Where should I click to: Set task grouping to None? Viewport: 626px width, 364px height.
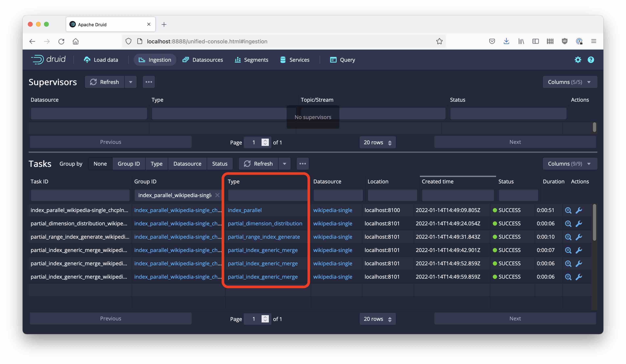[100, 164]
